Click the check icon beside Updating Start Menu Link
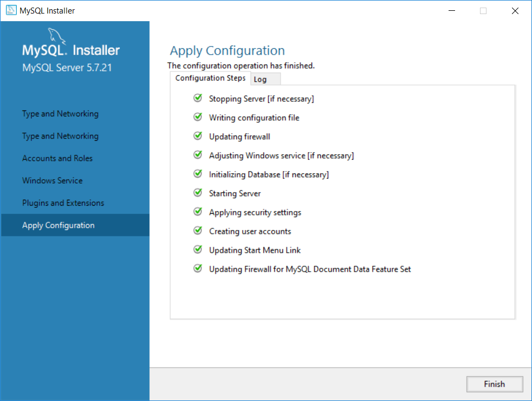The image size is (532, 401). (198, 250)
